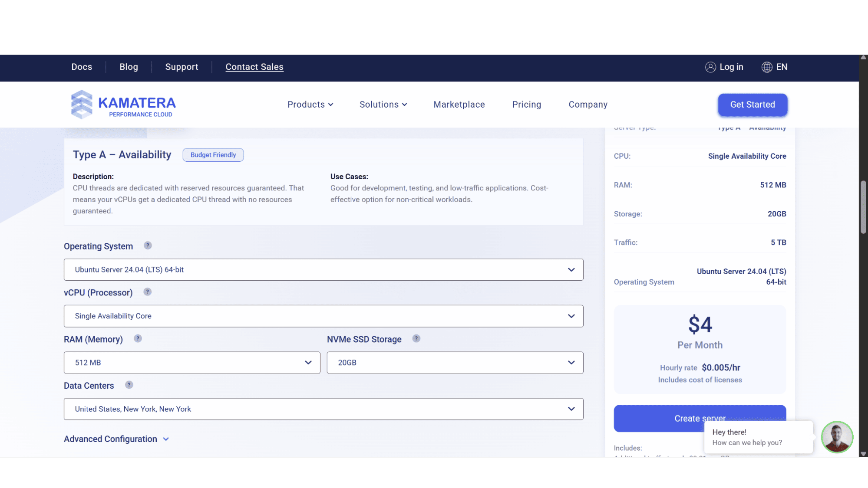Click "Includes cost of licenses" text
This screenshot has width=868, height=488.
[x=700, y=380]
